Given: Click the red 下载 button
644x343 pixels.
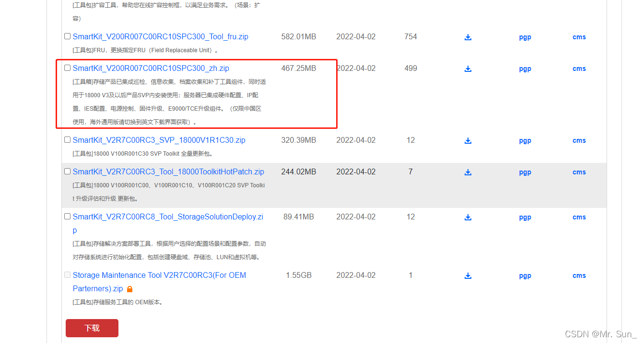Looking at the screenshot, I should click(92, 328).
